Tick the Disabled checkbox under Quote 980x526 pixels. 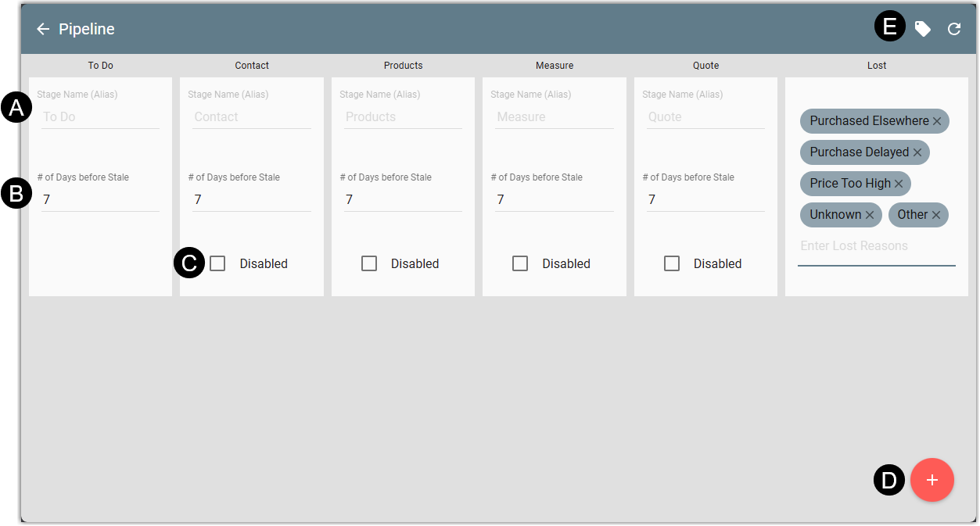[x=672, y=263]
